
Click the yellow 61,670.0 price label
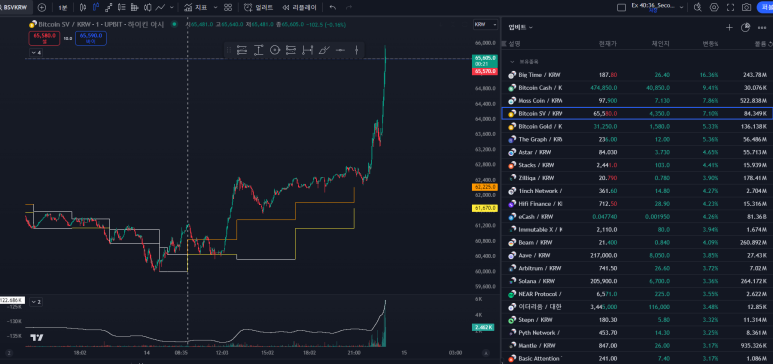tap(485, 209)
